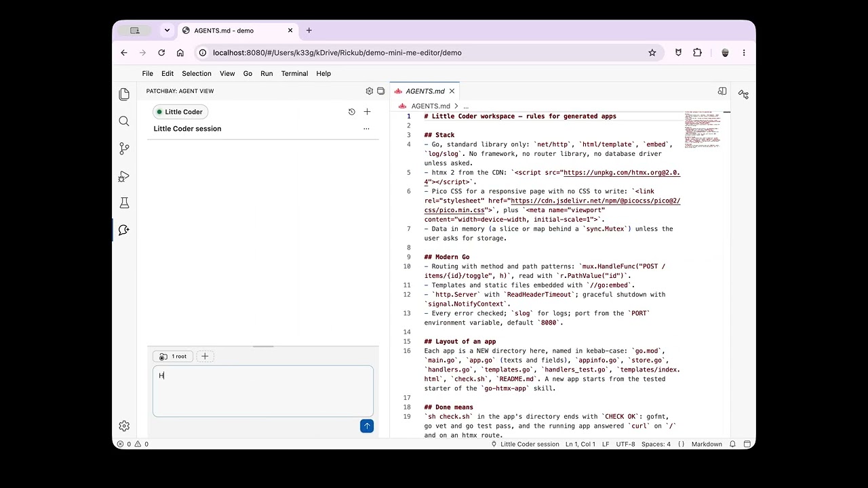868x488 pixels.
Task: Expand the breadcrumb ellipsis after AGENTS.md
Action: (465, 106)
